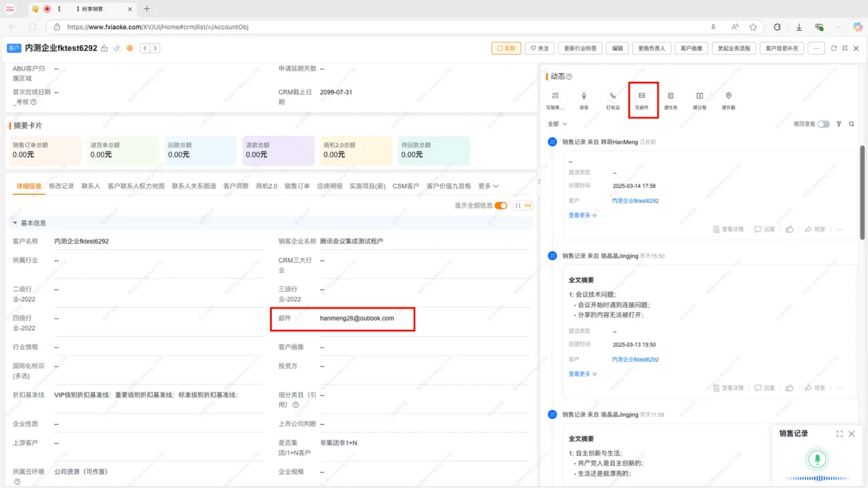
Task: Expand the 全部 activity filter dropdown
Action: coord(557,124)
